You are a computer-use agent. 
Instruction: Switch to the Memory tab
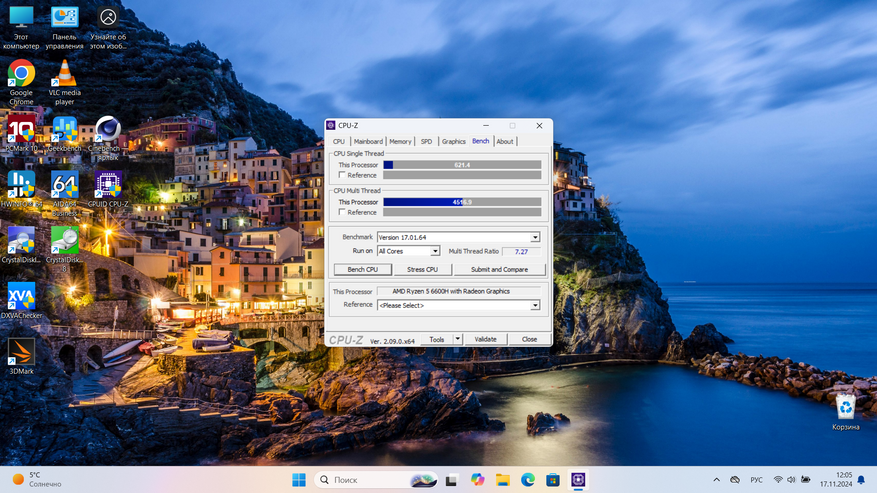400,141
